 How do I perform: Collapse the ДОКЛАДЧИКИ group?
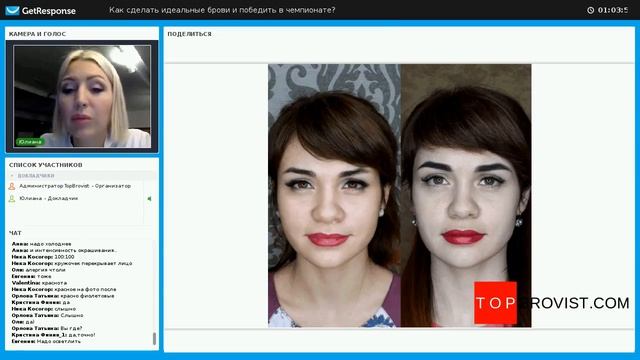pos(12,176)
